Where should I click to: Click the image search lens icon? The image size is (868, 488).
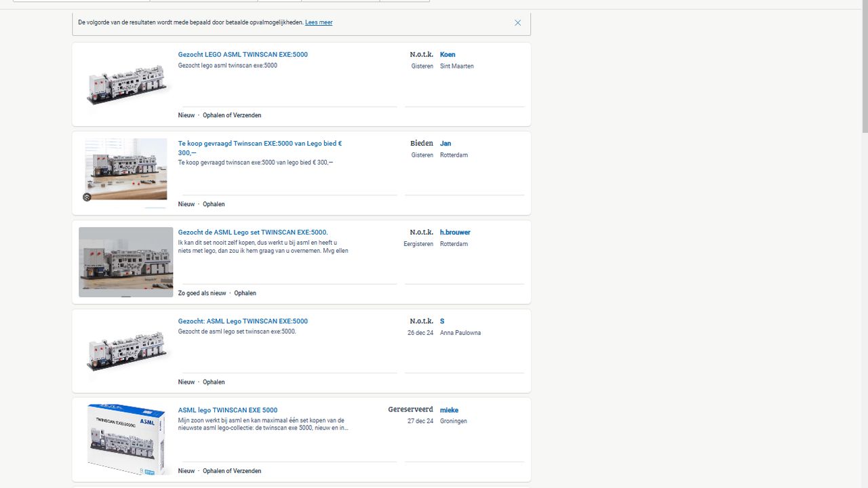coord(87,197)
